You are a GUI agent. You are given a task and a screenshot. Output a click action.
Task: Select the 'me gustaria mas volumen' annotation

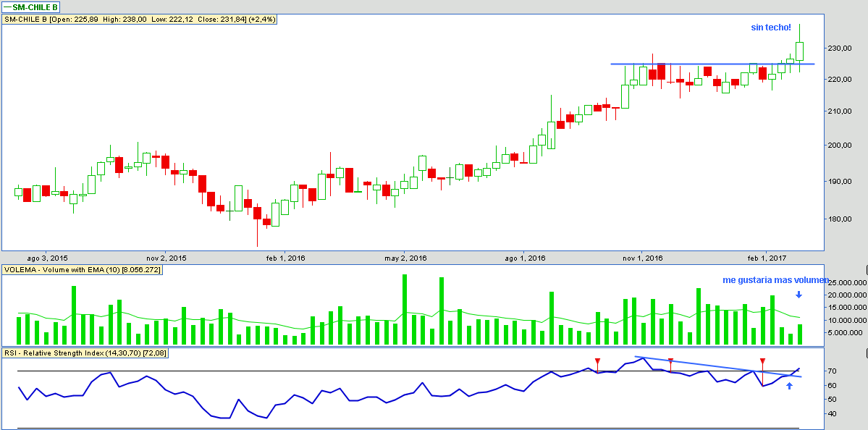point(775,280)
